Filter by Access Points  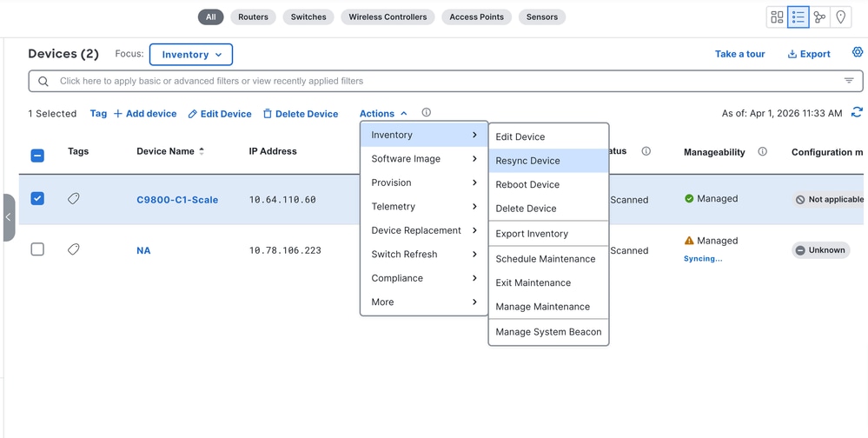pyautogui.click(x=477, y=17)
